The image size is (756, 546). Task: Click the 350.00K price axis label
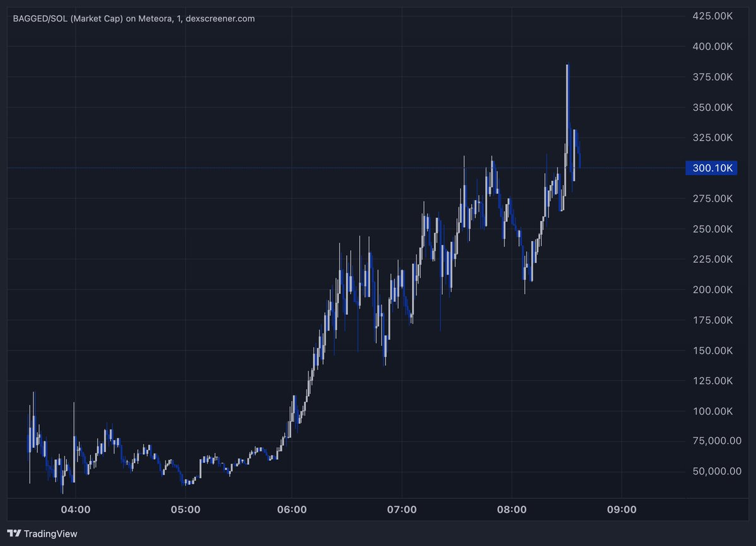tap(713, 107)
